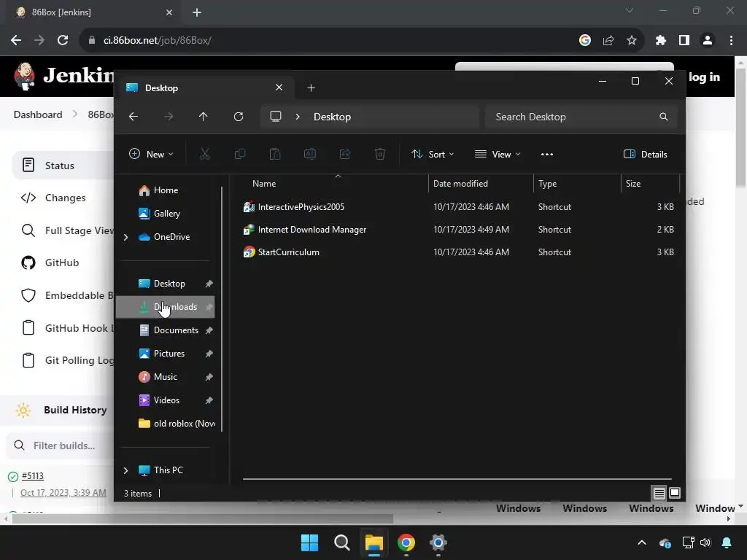The width and height of the screenshot is (747, 560).
Task: Refresh the Desktop folder view
Action: tap(239, 117)
